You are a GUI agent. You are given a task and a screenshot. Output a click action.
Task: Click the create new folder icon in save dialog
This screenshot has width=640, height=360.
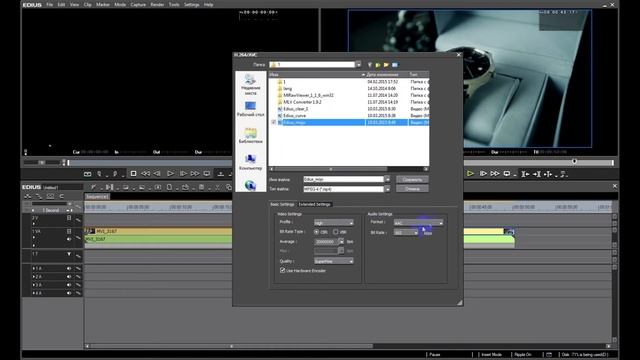(386, 64)
